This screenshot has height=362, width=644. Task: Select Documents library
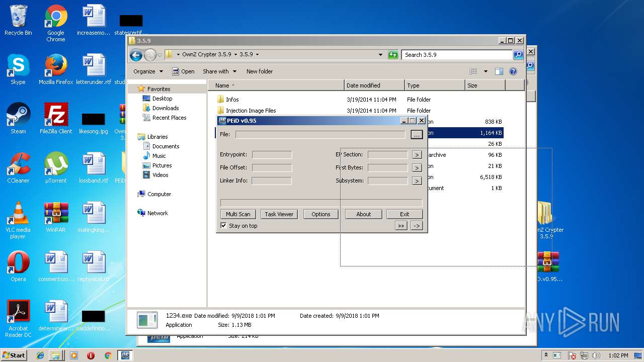166,146
